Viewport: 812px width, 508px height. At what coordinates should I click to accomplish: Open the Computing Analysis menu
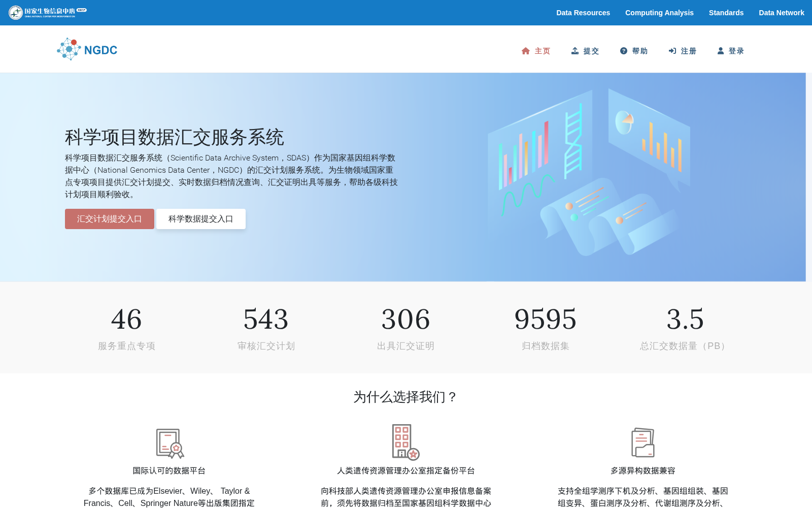(x=659, y=13)
